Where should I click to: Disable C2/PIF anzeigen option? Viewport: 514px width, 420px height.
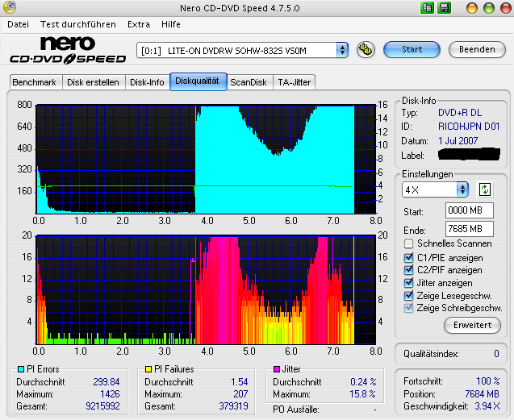tap(409, 270)
